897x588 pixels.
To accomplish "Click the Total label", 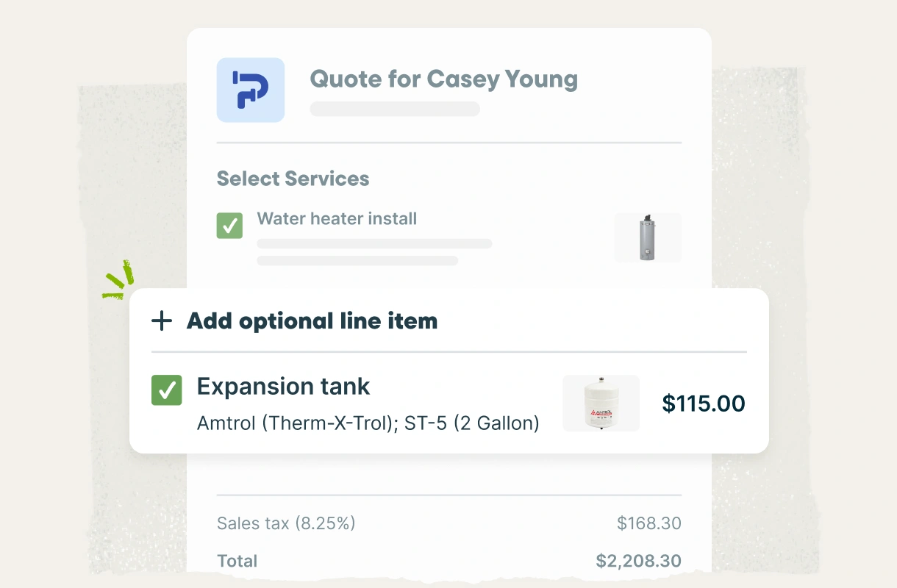I will [x=237, y=561].
